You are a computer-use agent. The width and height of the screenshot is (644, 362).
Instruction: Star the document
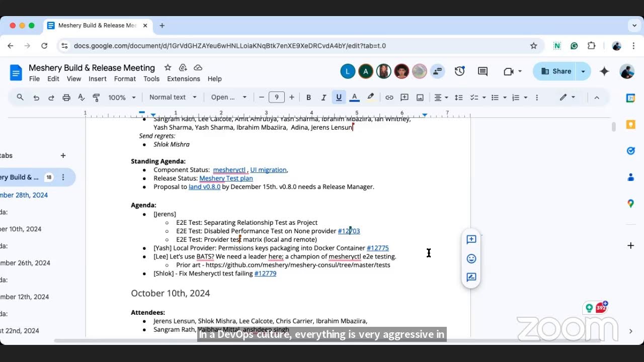tap(168, 67)
